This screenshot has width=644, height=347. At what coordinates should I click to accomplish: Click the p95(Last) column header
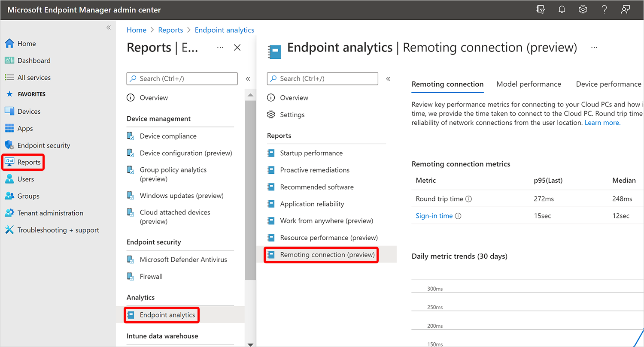[548, 181]
